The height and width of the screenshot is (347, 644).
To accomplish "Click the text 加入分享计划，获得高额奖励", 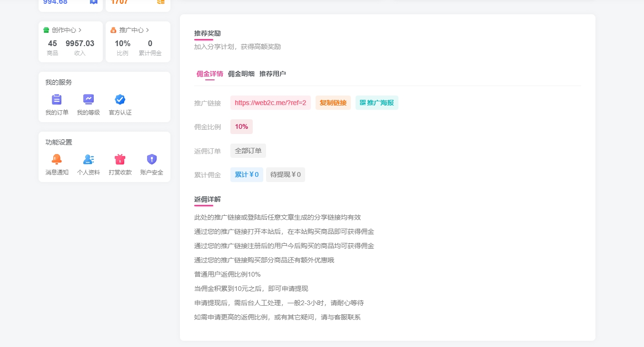I will (238, 47).
